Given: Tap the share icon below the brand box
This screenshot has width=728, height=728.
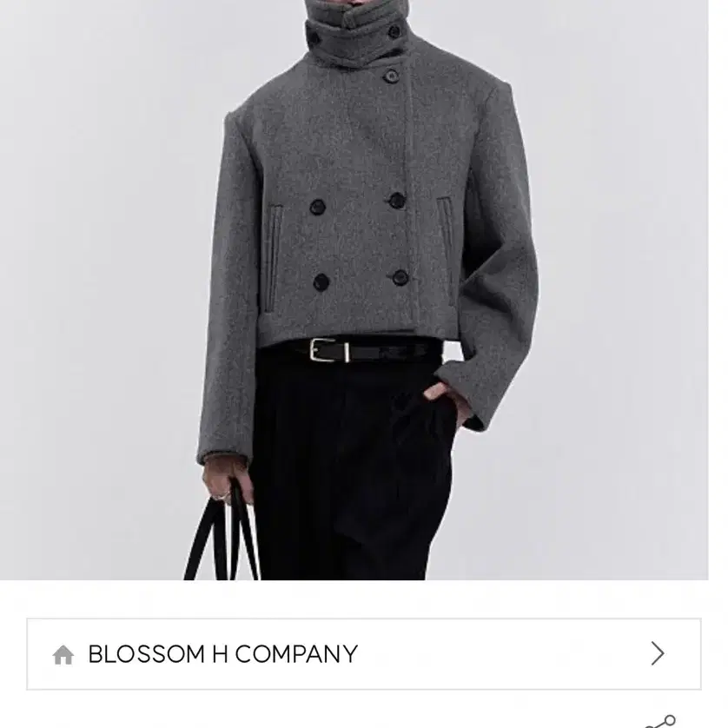Looking at the screenshot, I should click(x=663, y=722).
